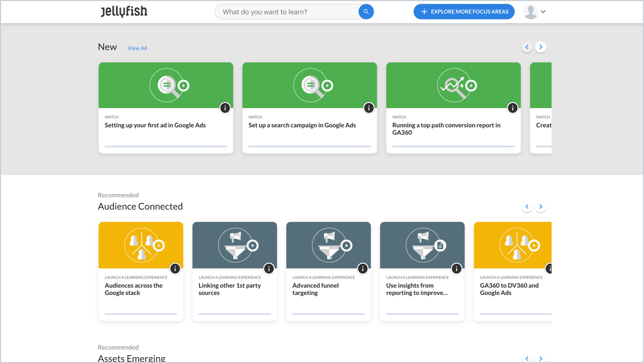Click the Explore More Focus Areas button
644x363 pixels.
464,12
